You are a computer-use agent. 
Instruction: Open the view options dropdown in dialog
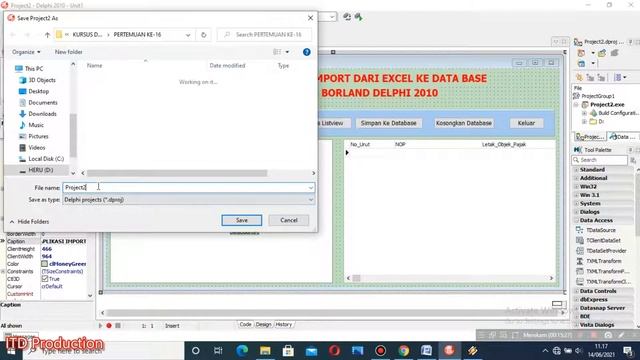point(287,52)
